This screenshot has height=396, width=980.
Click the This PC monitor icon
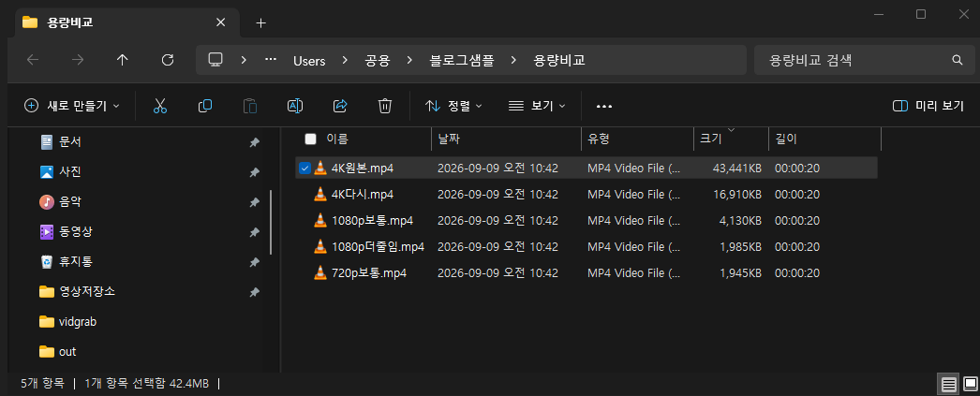point(215,60)
